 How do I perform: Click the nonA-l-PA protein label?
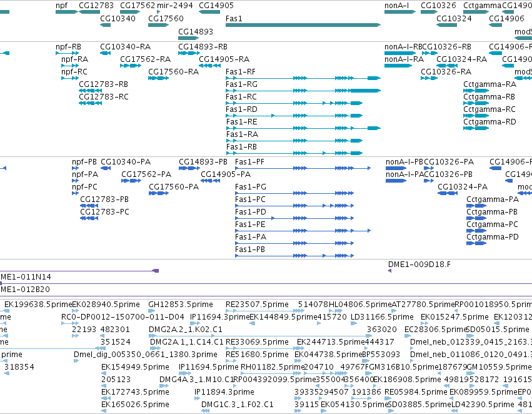point(405,174)
